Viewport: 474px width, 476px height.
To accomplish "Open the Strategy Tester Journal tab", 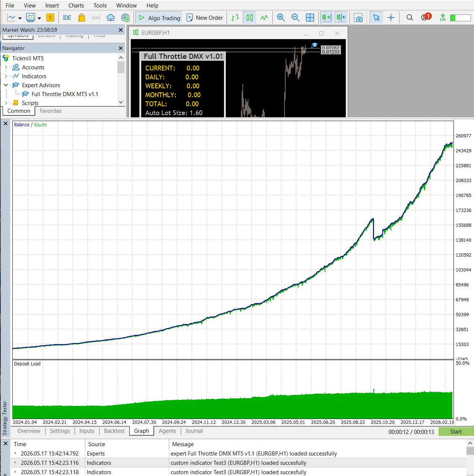I will click(x=194, y=431).
